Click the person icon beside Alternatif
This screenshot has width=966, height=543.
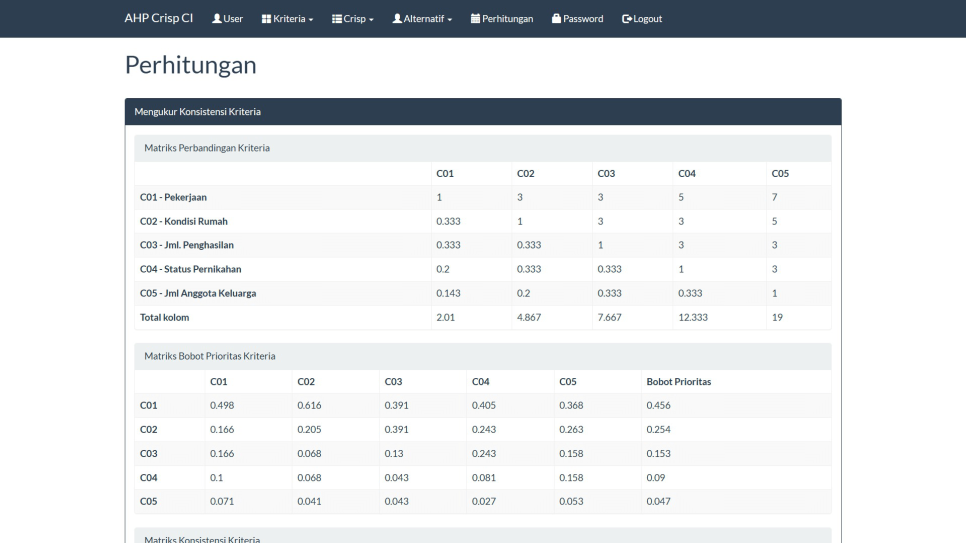tap(397, 19)
